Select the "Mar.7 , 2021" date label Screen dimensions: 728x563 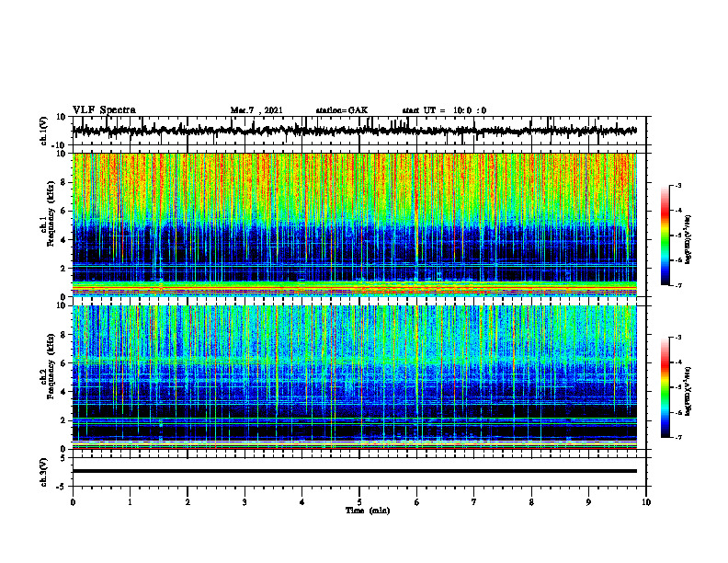tap(256, 110)
